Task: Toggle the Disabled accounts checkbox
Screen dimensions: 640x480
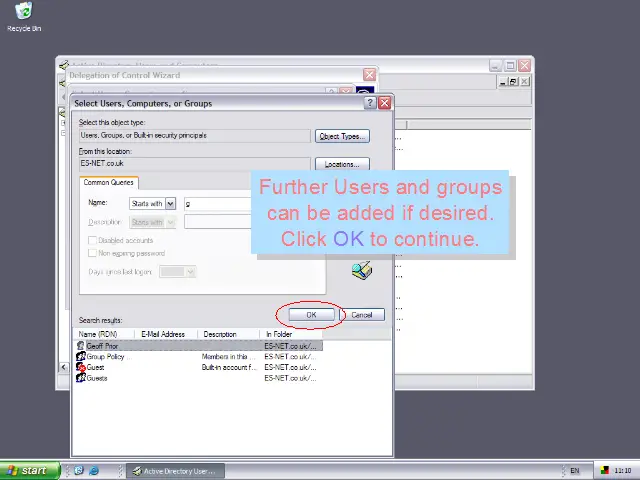Action: (x=92, y=240)
